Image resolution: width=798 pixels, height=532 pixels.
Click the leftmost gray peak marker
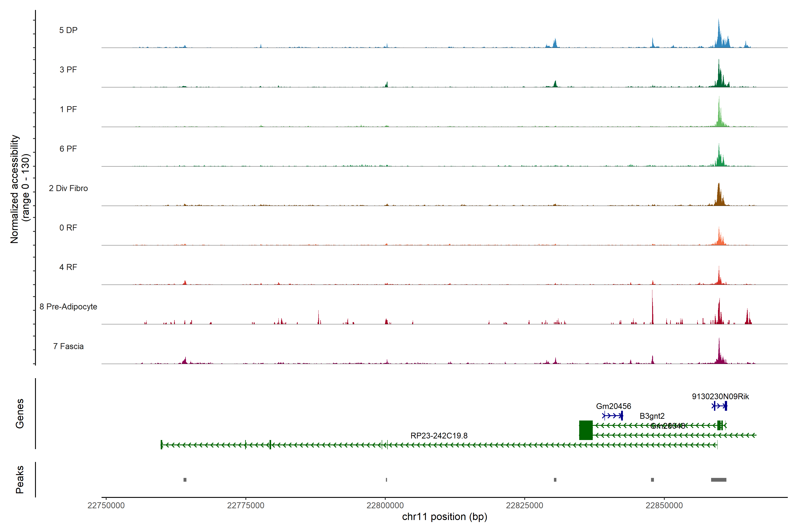(185, 480)
